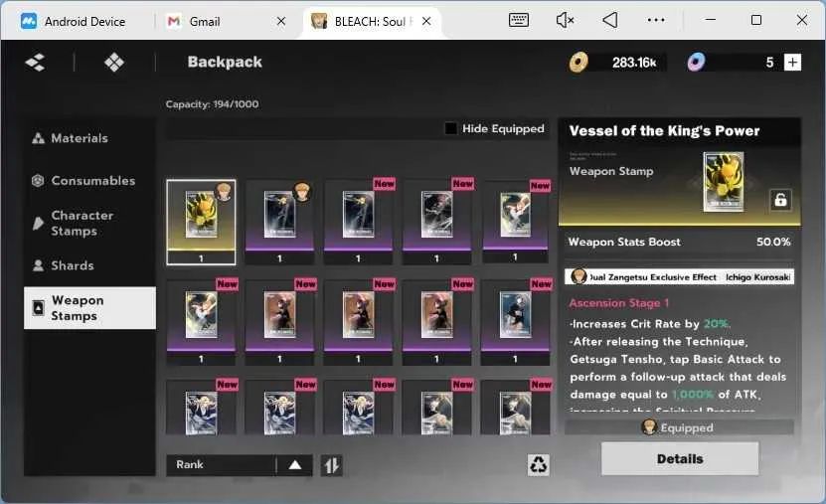Click the Ascension Stage 1 heading
826x504 pixels.
coord(619,303)
